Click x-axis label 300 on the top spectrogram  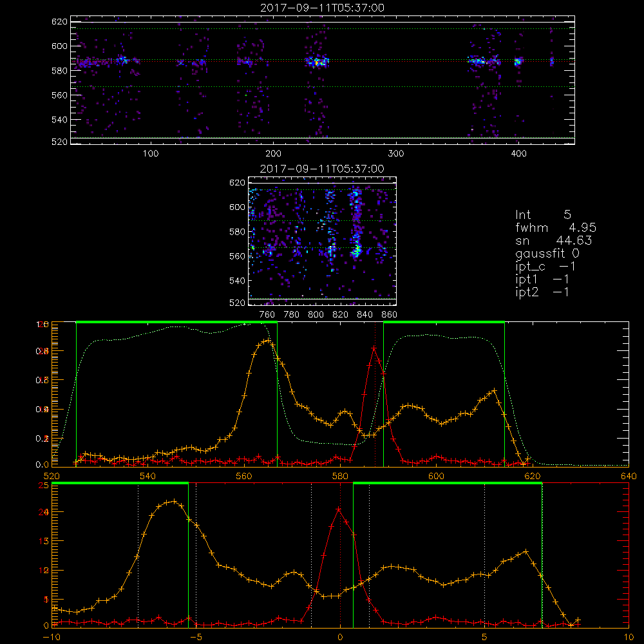[396, 154]
